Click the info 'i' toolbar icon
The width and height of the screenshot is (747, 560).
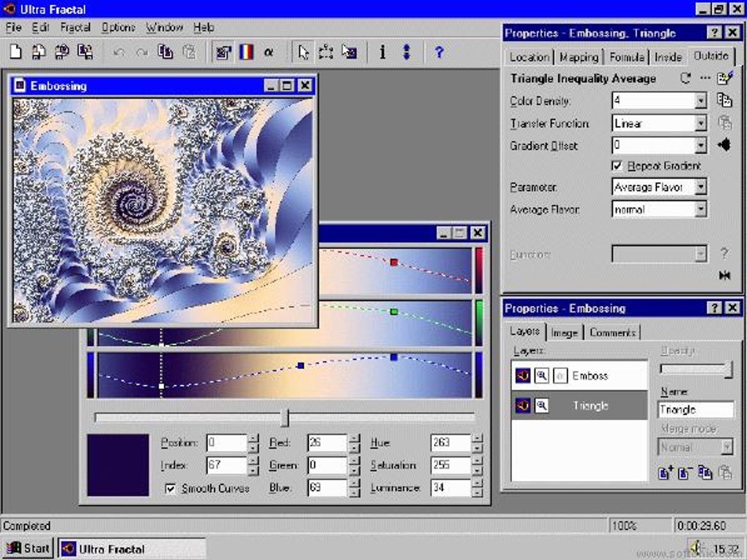pyautogui.click(x=382, y=52)
